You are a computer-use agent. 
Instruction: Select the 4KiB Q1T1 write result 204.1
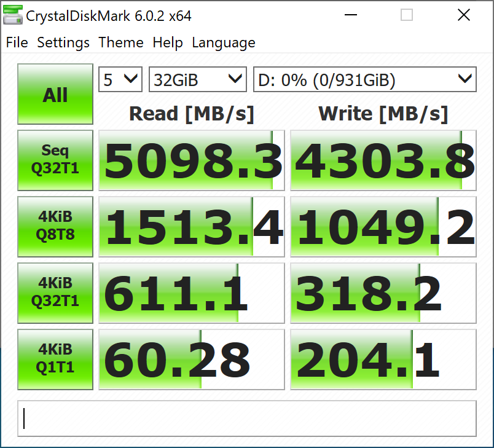383,360
